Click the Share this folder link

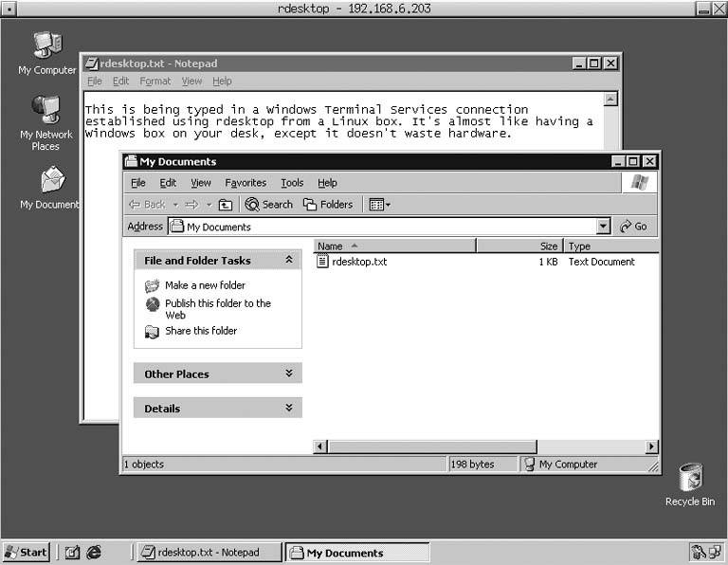(201, 331)
